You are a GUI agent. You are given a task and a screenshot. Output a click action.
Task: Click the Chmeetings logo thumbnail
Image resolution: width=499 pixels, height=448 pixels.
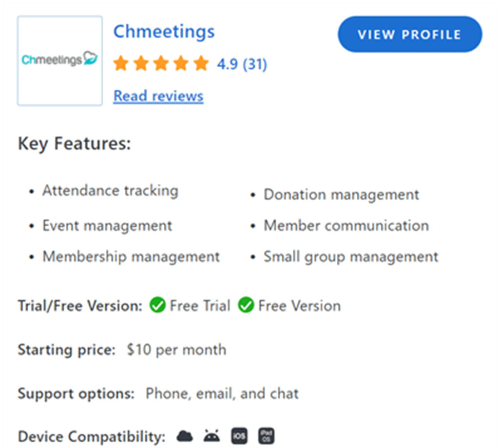click(x=60, y=60)
